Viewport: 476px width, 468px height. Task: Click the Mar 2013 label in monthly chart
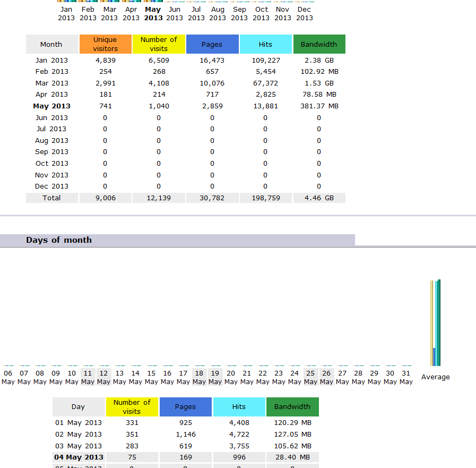pyautogui.click(x=110, y=14)
